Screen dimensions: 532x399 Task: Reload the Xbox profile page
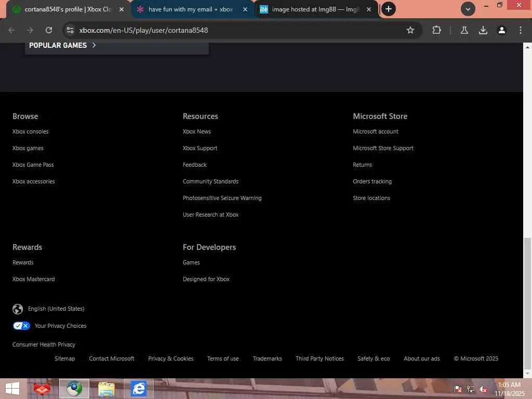49,30
